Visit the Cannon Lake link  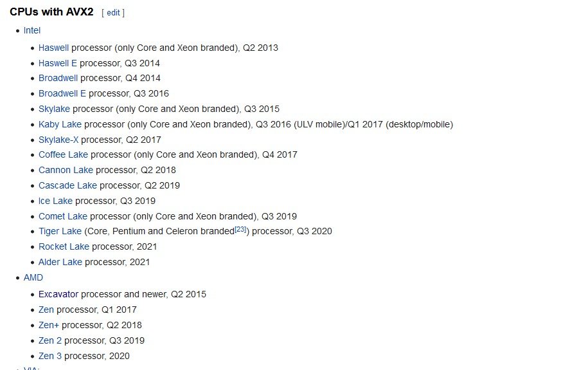pyautogui.click(x=66, y=170)
